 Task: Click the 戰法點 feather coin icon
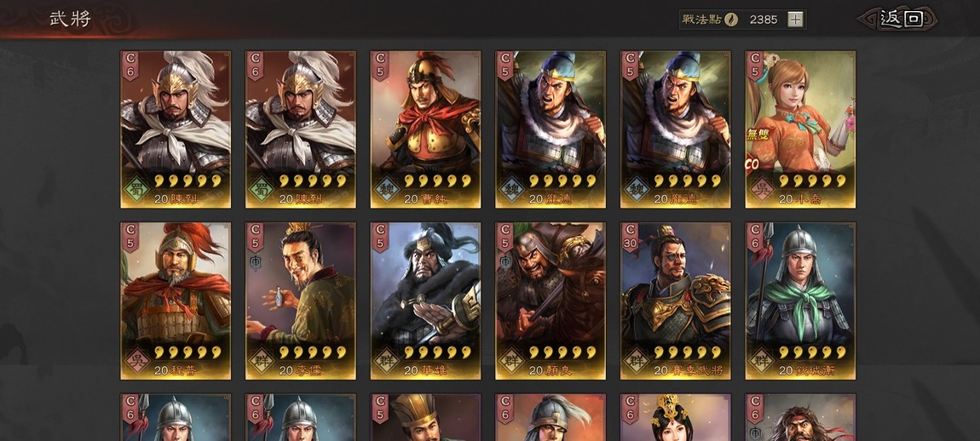[731, 20]
